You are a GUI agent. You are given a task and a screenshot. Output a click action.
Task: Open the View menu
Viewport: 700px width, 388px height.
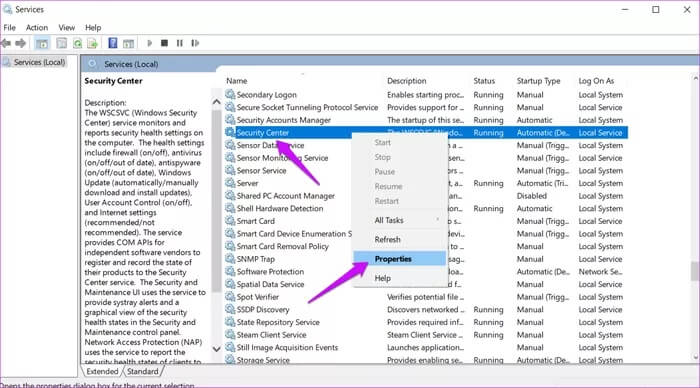click(x=67, y=28)
